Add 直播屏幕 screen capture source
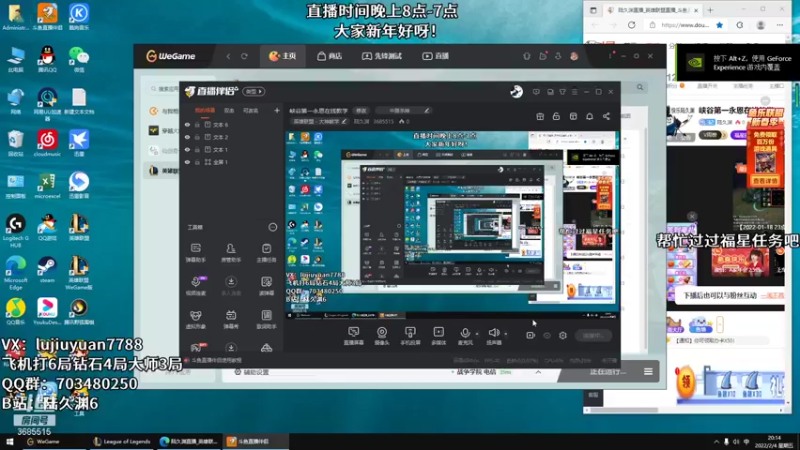The width and height of the screenshot is (800, 450). coord(354,336)
